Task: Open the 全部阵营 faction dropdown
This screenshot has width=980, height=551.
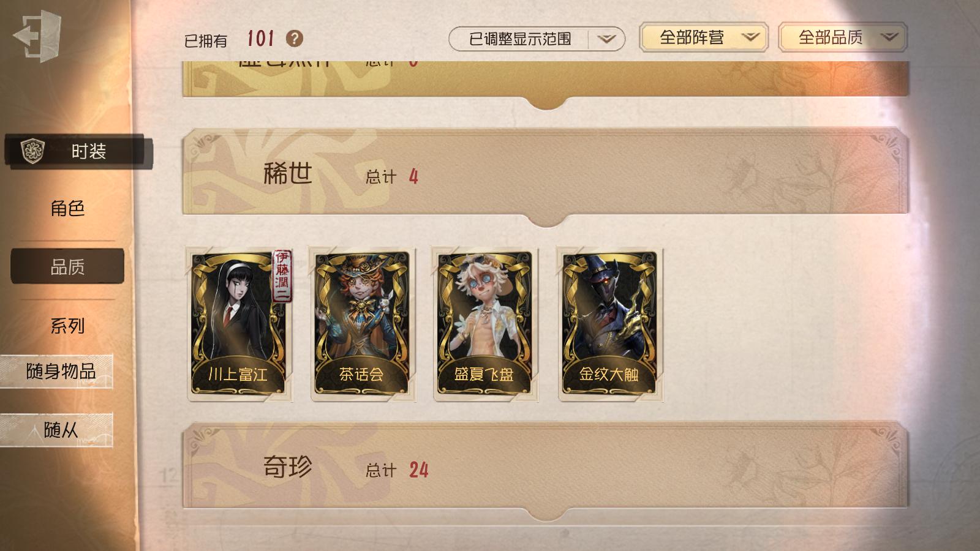Action: coord(704,37)
